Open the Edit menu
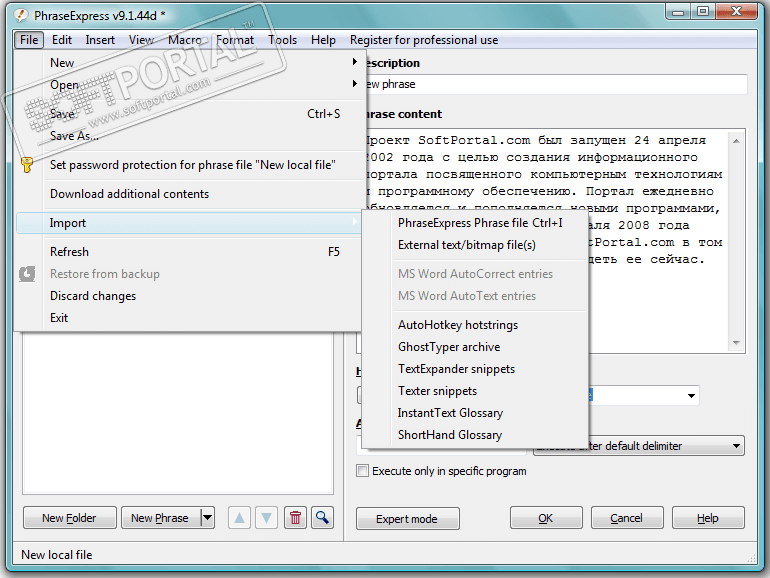This screenshot has width=770, height=578. click(62, 40)
